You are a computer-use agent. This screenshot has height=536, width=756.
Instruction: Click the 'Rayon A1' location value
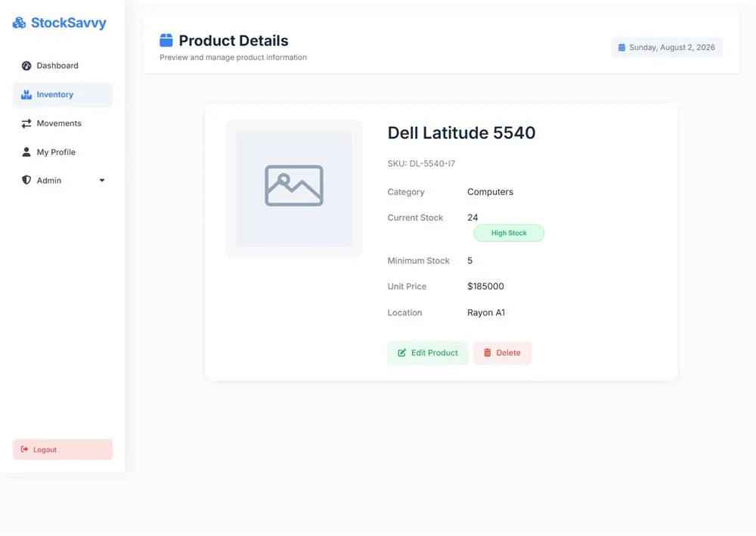[486, 312]
